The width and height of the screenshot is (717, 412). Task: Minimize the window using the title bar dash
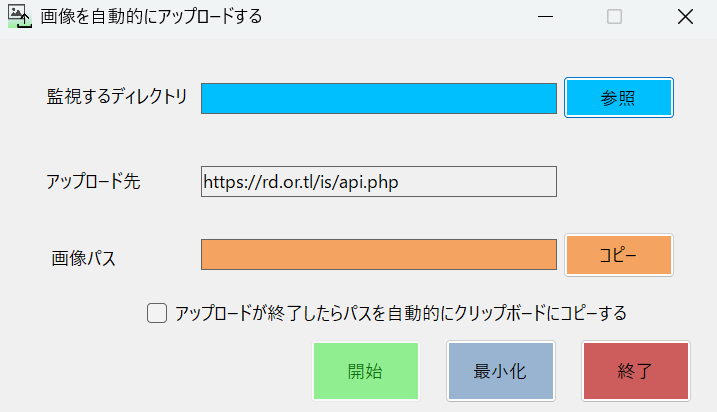(x=545, y=17)
